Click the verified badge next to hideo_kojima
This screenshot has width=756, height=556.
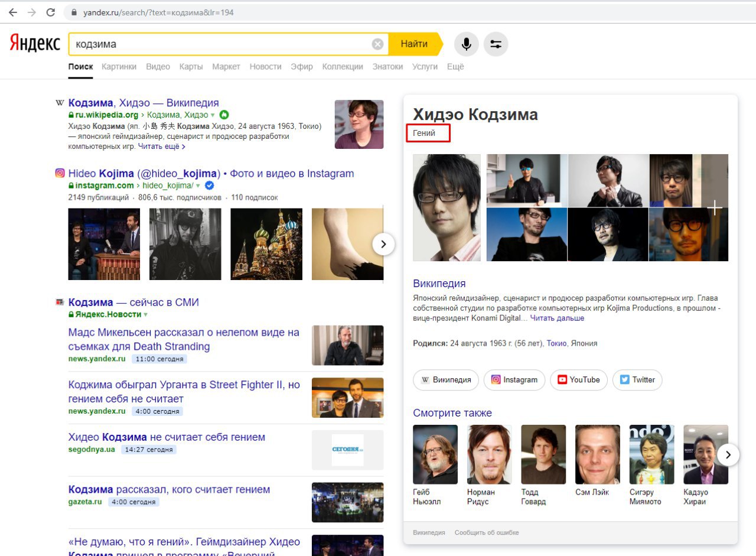(209, 186)
